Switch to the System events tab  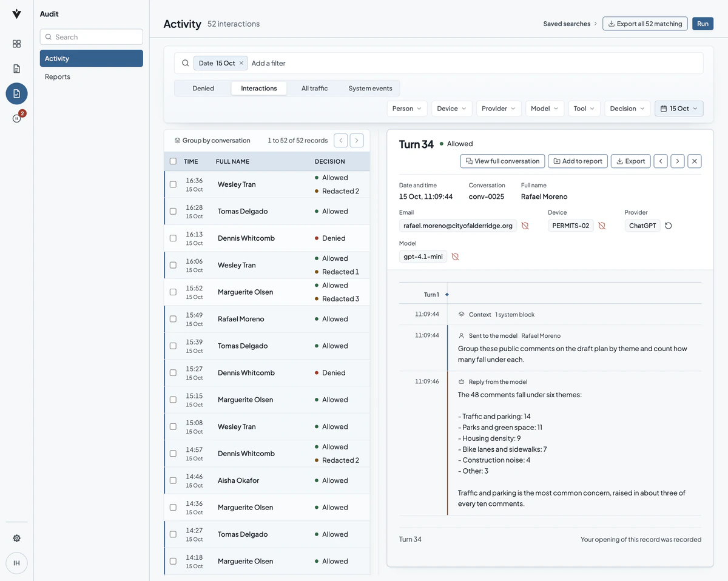tap(370, 89)
